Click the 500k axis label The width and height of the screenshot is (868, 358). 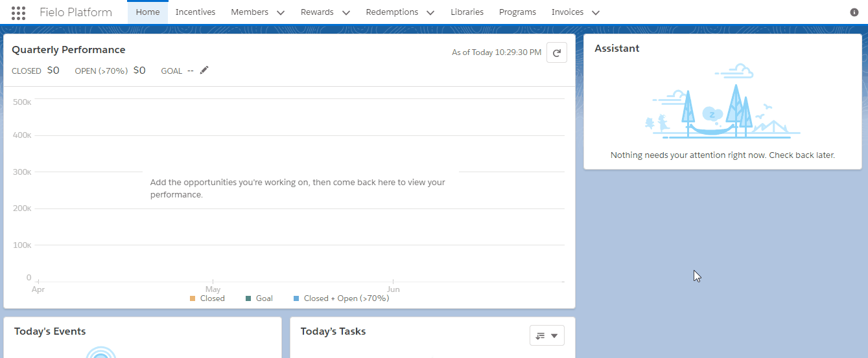(21, 102)
